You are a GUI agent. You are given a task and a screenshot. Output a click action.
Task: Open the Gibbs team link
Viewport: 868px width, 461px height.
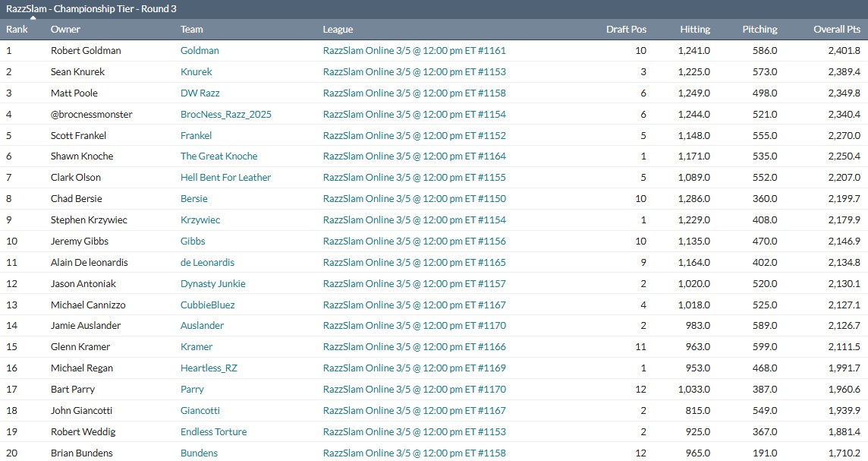[x=193, y=241]
